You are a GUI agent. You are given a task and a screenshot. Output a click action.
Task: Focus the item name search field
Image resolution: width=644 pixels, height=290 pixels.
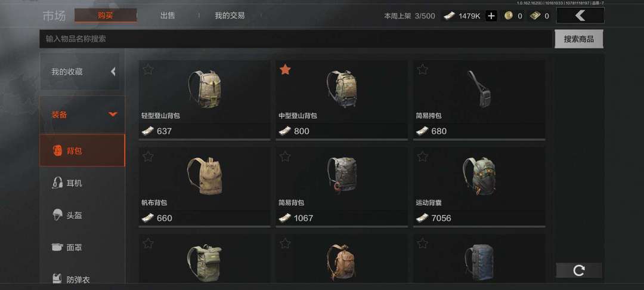pyautogui.click(x=296, y=39)
